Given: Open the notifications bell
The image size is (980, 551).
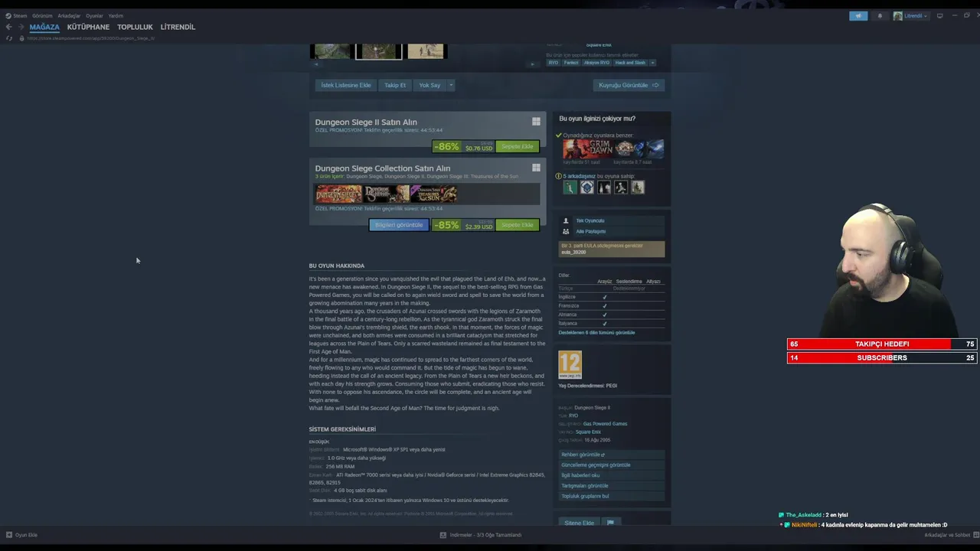Looking at the screenshot, I should [880, 15].
